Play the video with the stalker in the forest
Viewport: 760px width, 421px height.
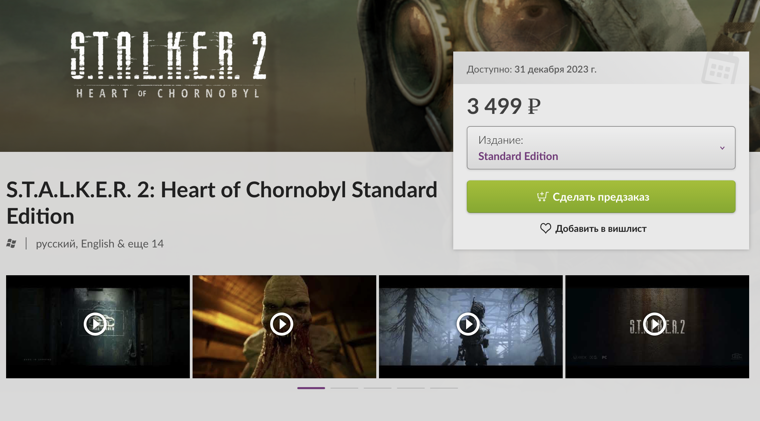pos(468,324)
